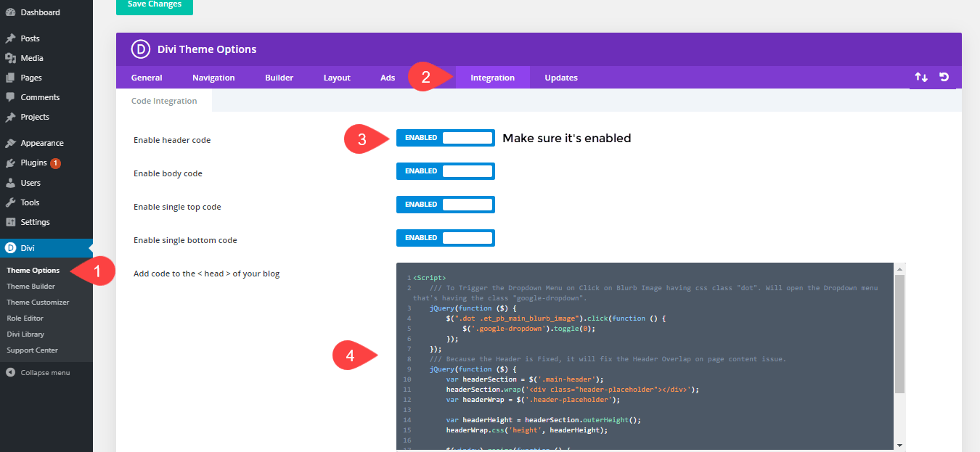Screen dimensions: 980x452
Task: Click the Plugins plug icon
Action: pos(10,163)
